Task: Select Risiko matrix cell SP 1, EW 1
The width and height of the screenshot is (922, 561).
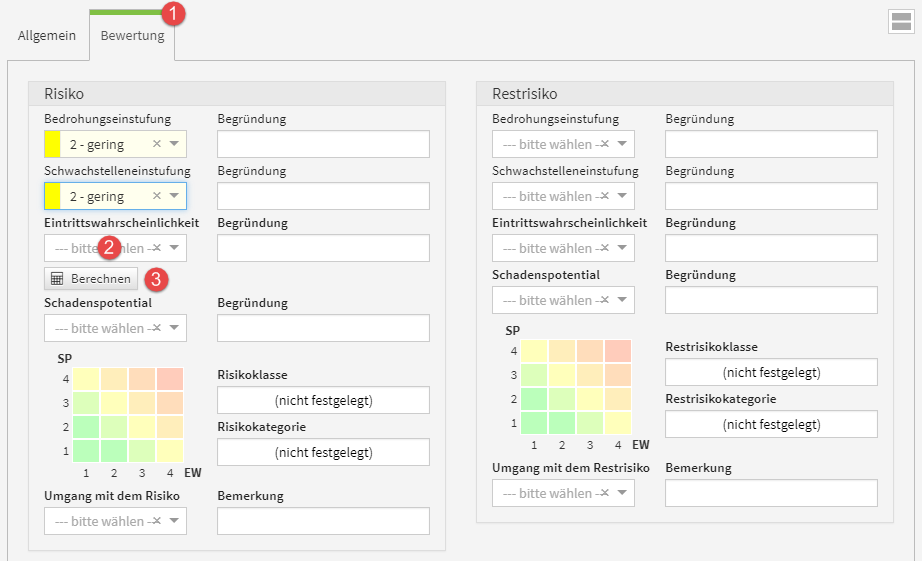Action: coord(86,451)
